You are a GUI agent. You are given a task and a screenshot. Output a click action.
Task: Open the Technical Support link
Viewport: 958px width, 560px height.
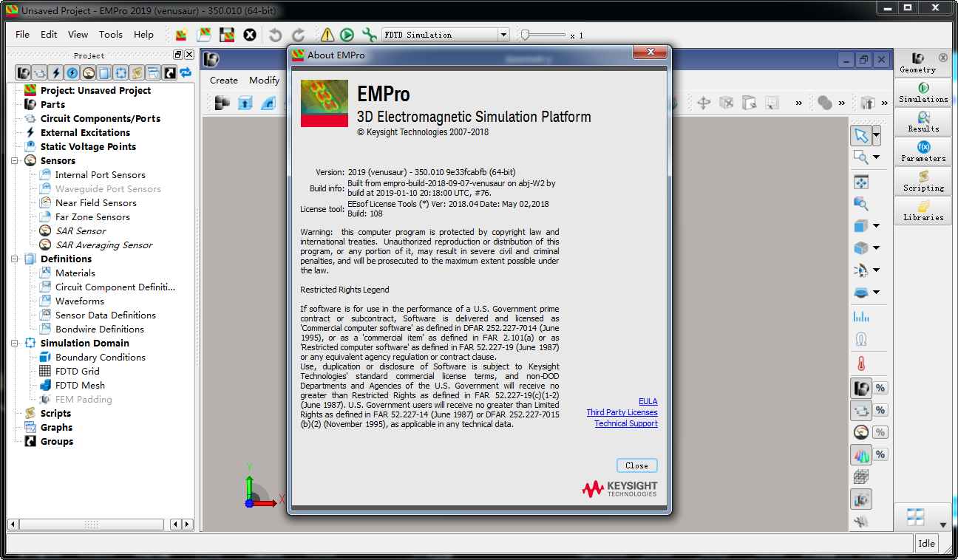[626, 423]
